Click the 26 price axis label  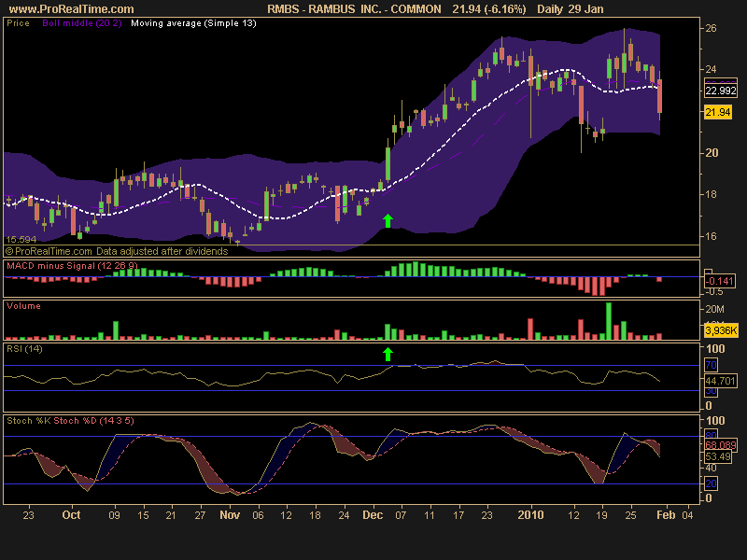pos(711,28)
